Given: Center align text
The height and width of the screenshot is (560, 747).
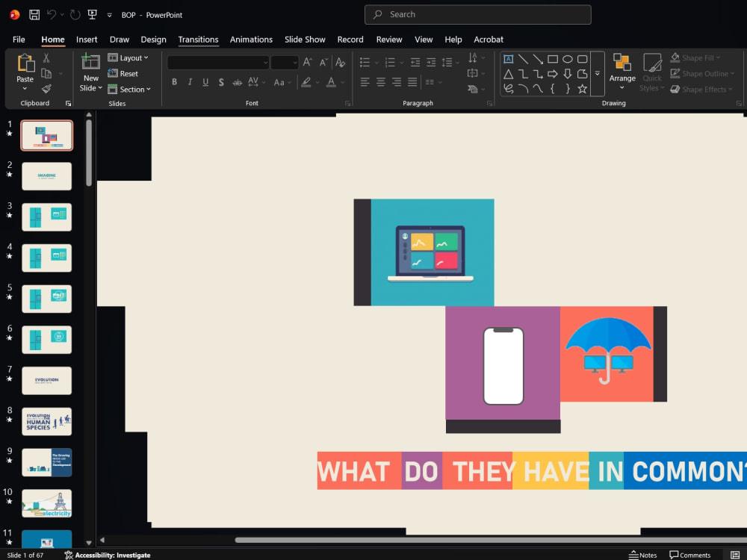Looking at the screenshot, I should [x=381, y=82].
